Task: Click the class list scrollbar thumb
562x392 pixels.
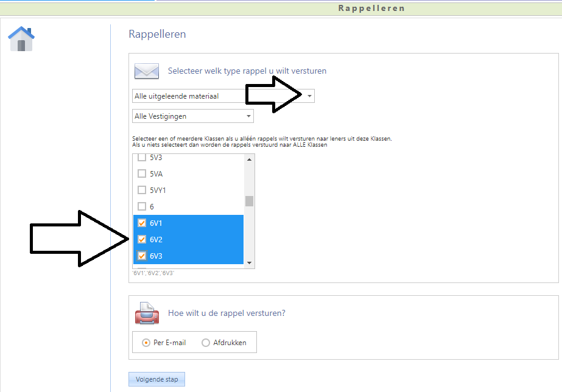Action: tap(249, 201)
